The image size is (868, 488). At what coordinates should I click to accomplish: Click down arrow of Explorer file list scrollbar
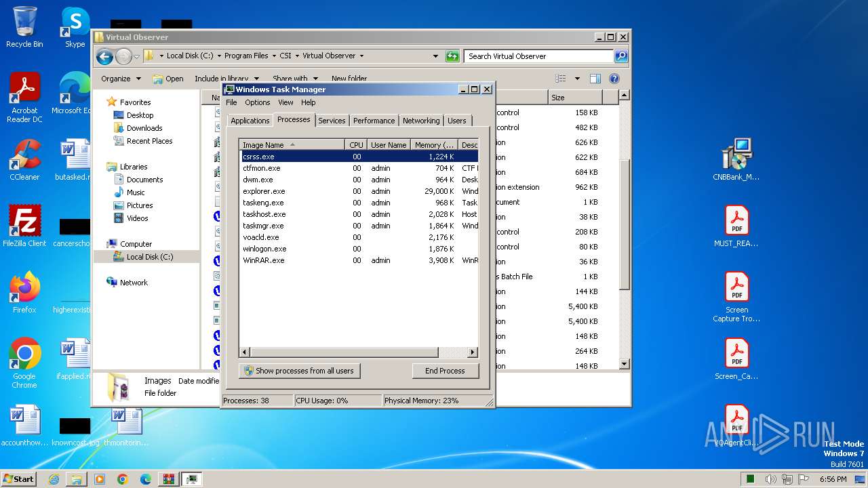[x=625, y=365]
